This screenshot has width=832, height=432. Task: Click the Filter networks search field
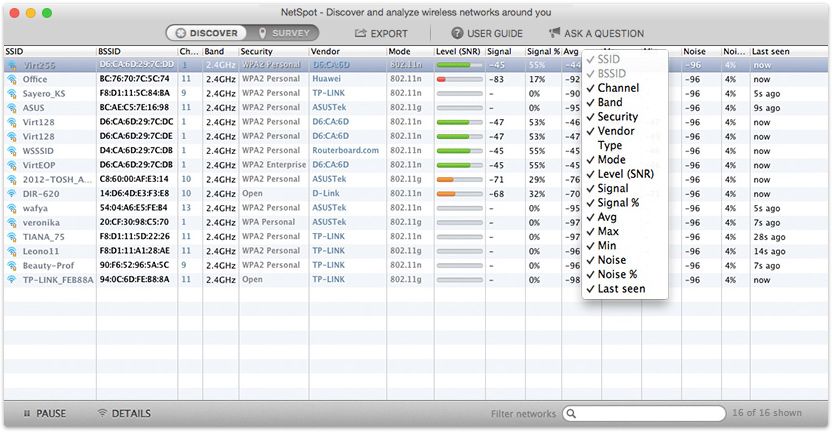[x=644, y=413]
